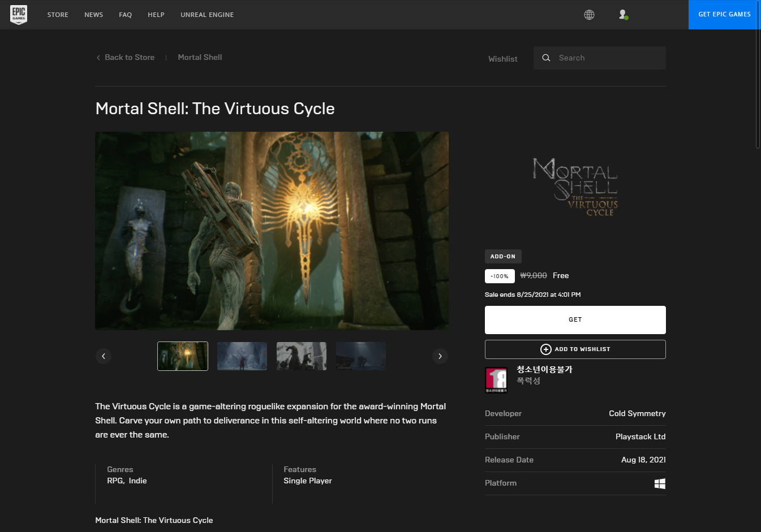Select the third screenshot thumbnail
Image resolution: width=761 pixels, height=532 pixels.
302,356
